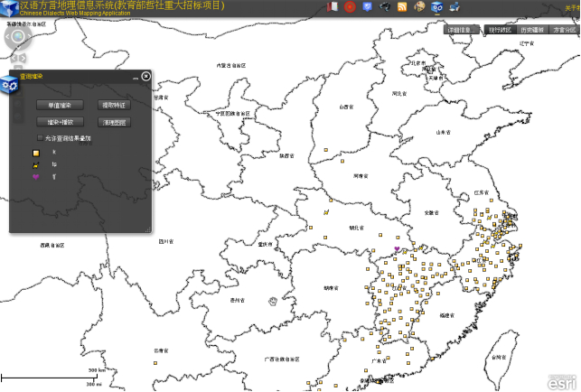
Task: Click the 河北省 map label
Action: pos(399,93)
